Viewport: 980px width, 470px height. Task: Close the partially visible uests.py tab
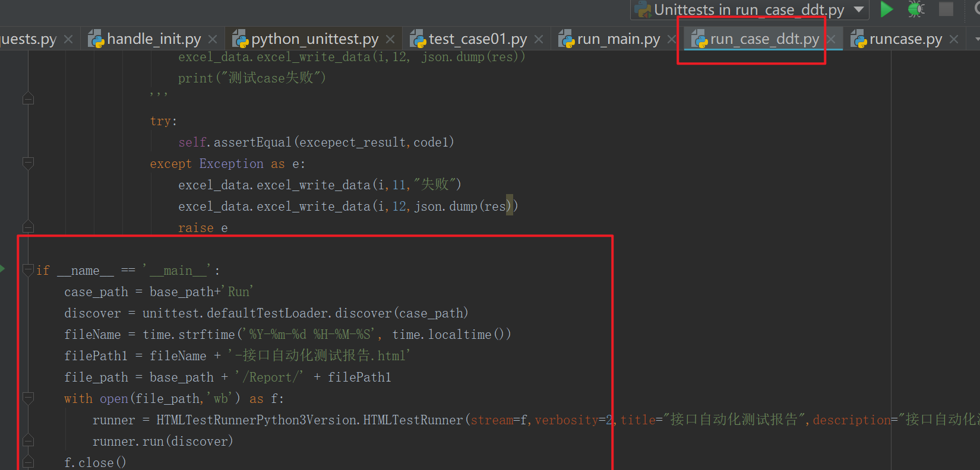pyautogui.click(x=68, y=40)
